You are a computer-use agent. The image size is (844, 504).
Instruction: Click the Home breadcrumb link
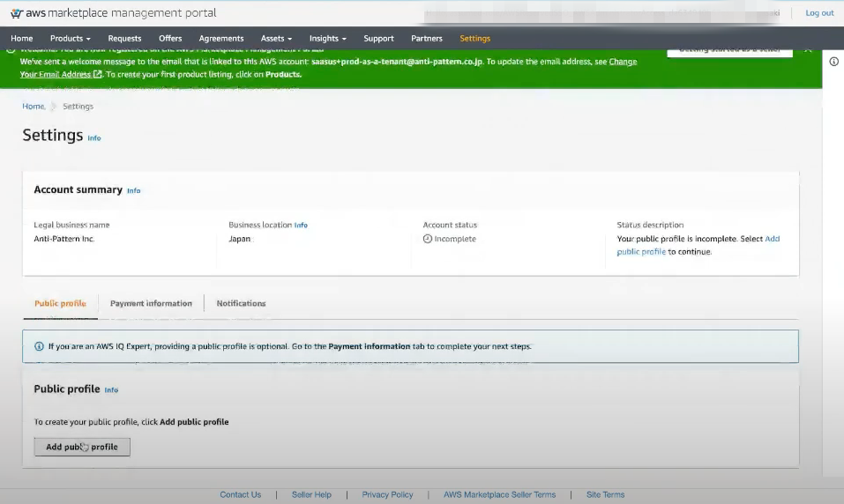tap(34, 107)
